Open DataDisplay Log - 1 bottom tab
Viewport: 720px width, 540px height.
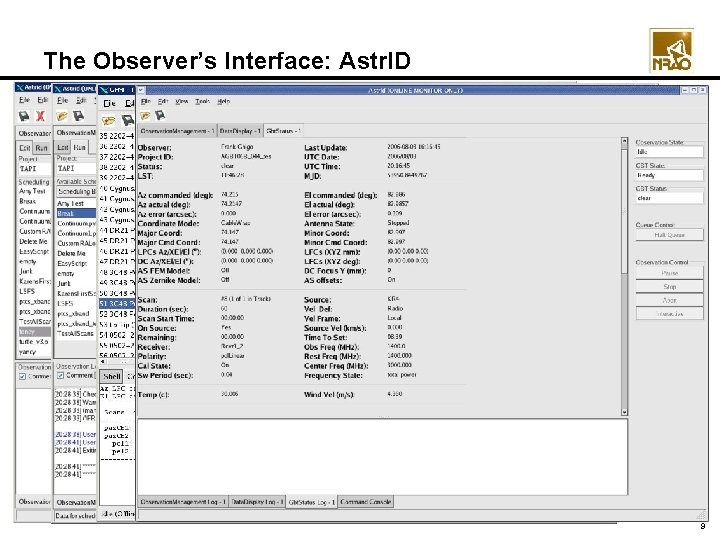(257, 502)
